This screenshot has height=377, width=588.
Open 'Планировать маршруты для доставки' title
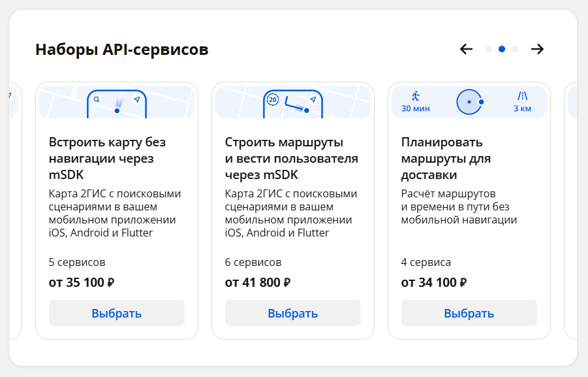click(446, 159)
